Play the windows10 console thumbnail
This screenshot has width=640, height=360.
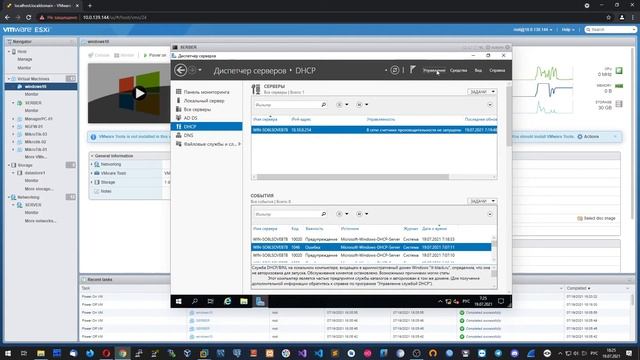tap(140, 93)
